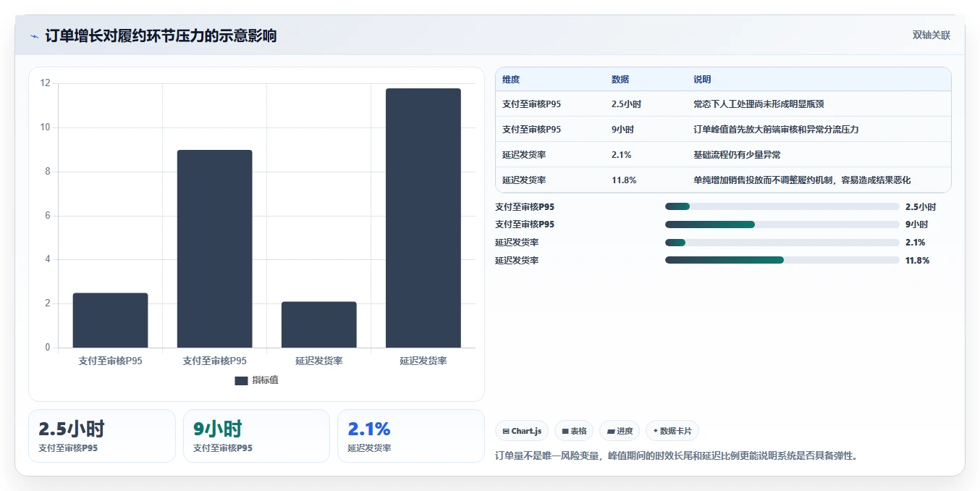Open the green 9小时 data card

[x=256, y=436]
